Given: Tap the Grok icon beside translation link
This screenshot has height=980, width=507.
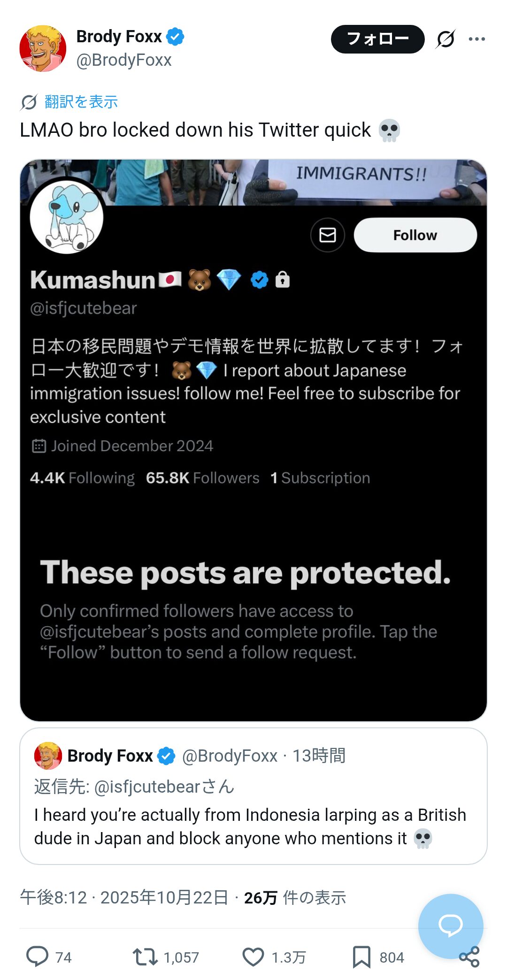Looking at the screenshot, I should [29, 102].
